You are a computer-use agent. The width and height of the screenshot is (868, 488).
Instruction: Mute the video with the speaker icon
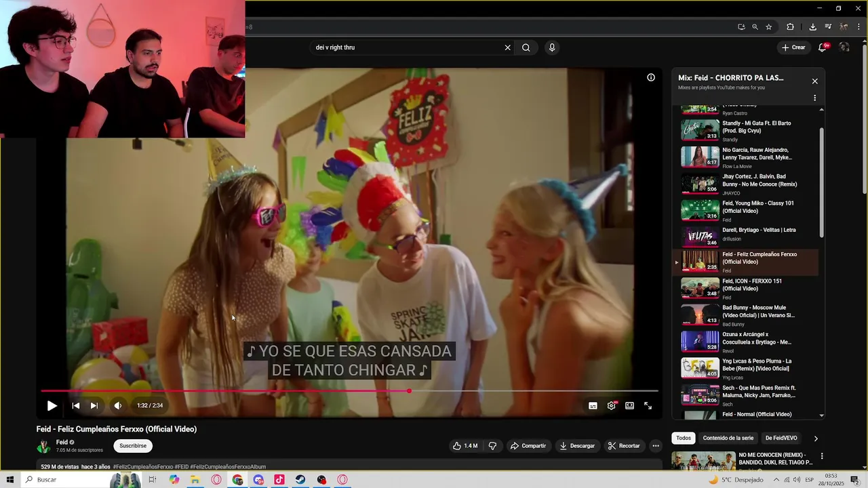pos(118,405)
